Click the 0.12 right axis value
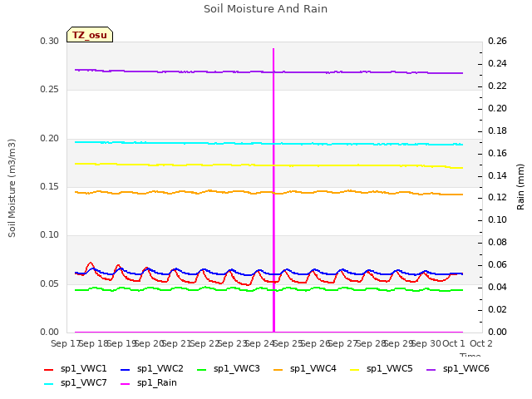Viewport: 532px width, 399px height. (497, 198)
